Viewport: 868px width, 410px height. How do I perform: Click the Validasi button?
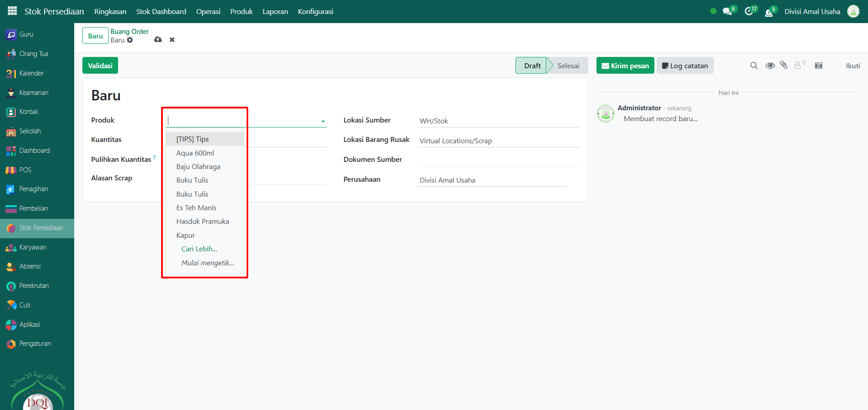pos(100,66)
